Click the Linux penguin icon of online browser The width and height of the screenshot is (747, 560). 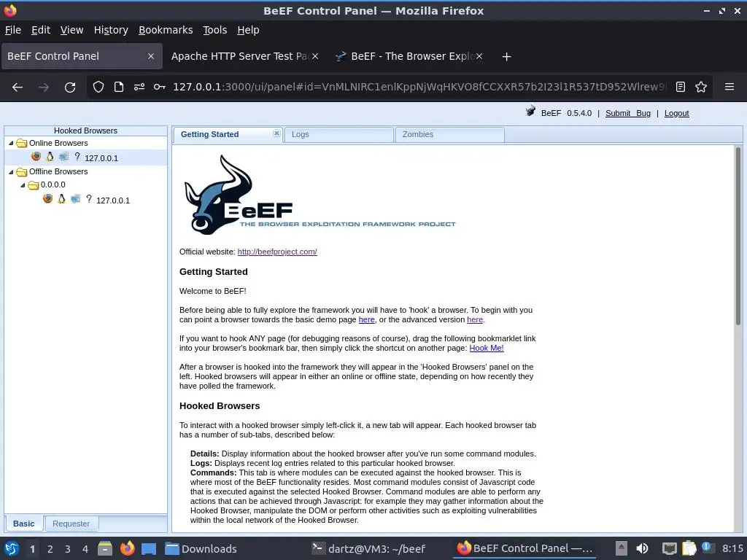click(50, 156)
